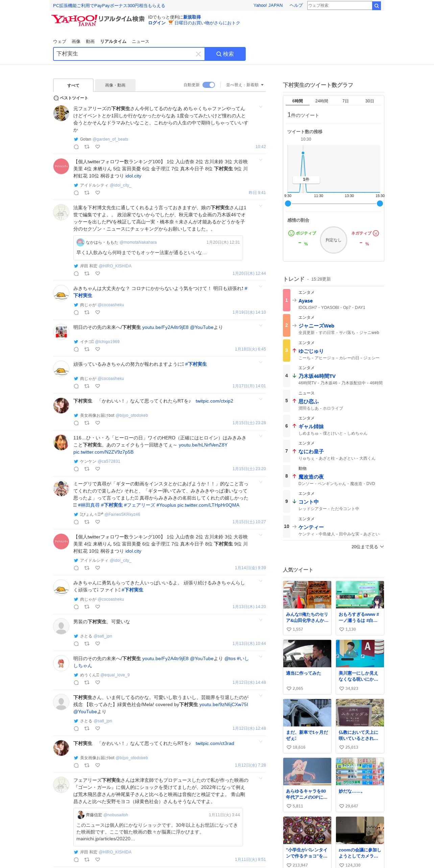Expand options on the イチゴ tweet
Screen dimensions: 434x868
click(x=261, y=325)
